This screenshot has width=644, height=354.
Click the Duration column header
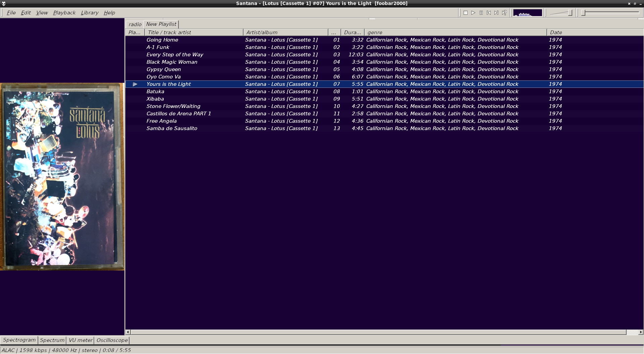pos(353,33)
